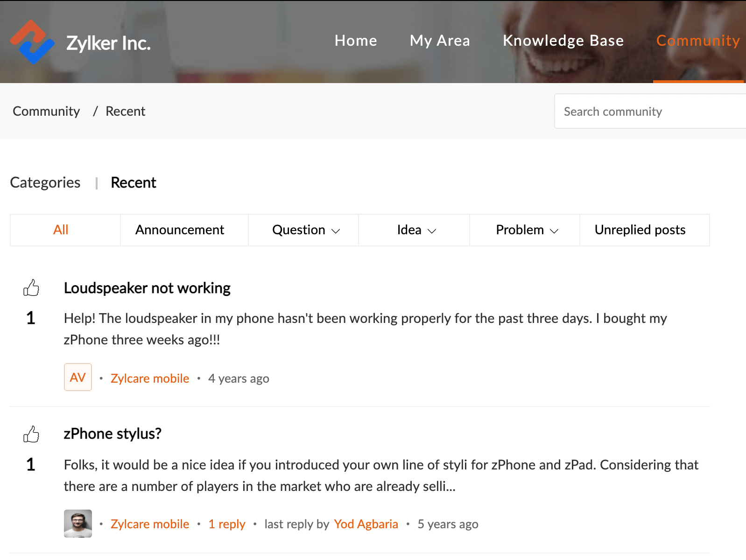Switch to the Categories view
746x560 pixels.
(x=45, y=182)
